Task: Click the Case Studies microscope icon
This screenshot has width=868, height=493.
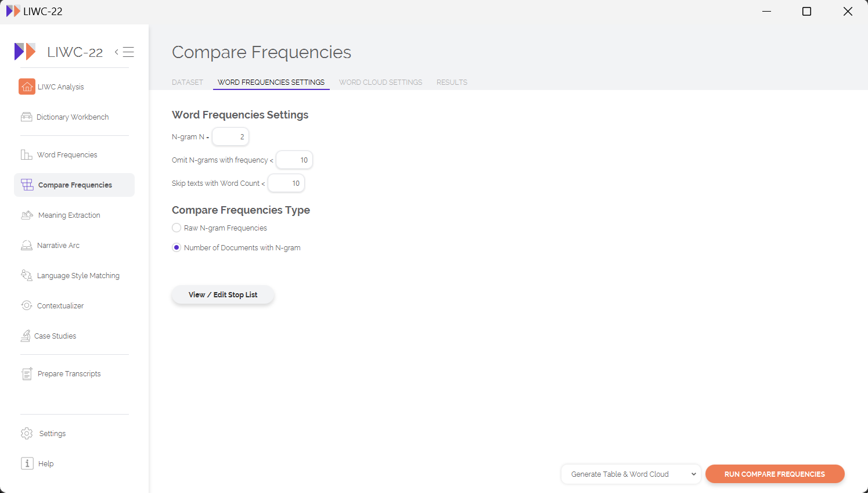Action: (x=26, y=336)
